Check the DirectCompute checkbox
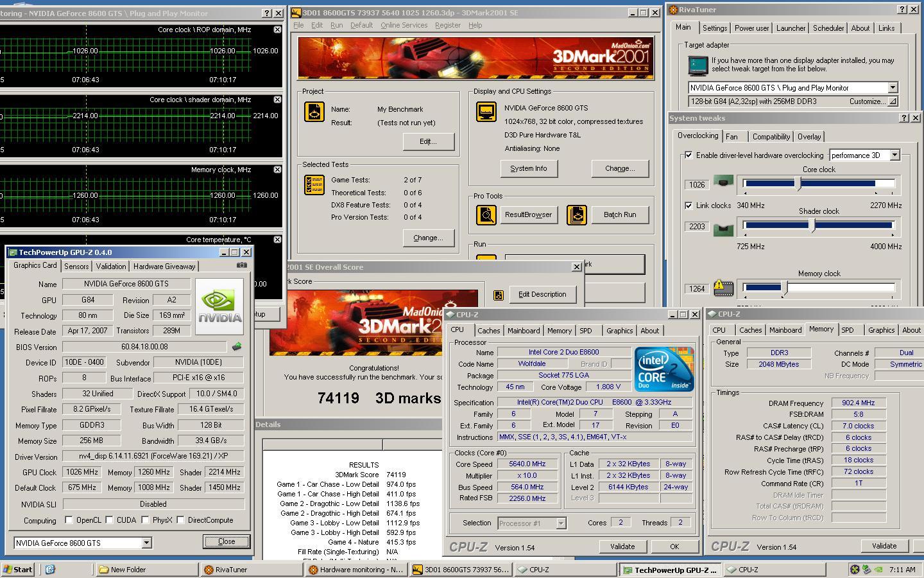Screen dimensions: 924x578 pyautogui.click(x=180, y=520)
